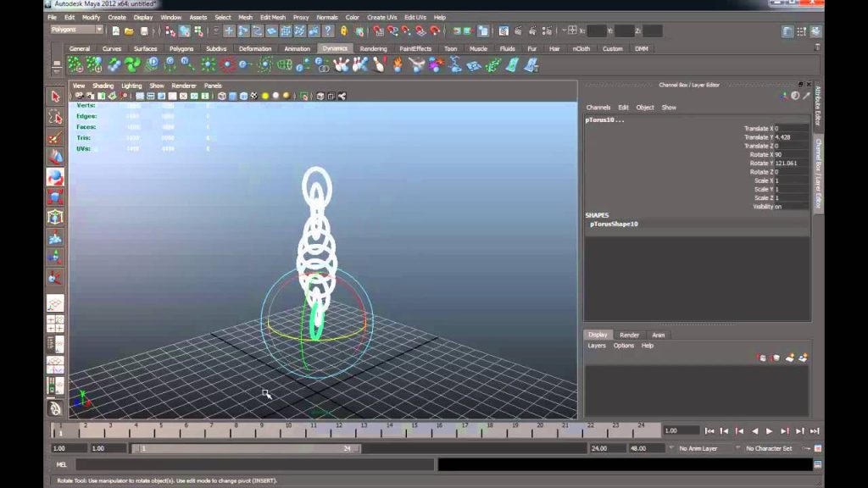Switch to four view layout
The height and width of the screenshot is (488, 868).
(x=55, y=324)
